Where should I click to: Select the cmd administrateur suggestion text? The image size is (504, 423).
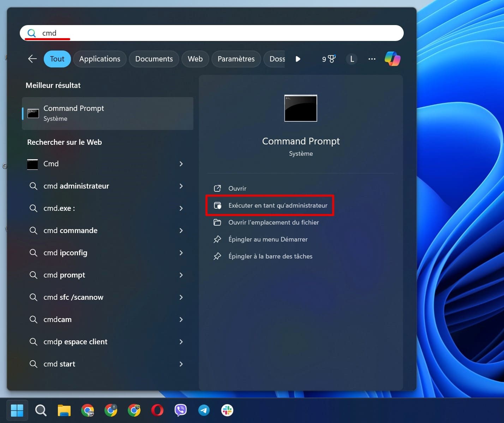(x=76, y=186)
